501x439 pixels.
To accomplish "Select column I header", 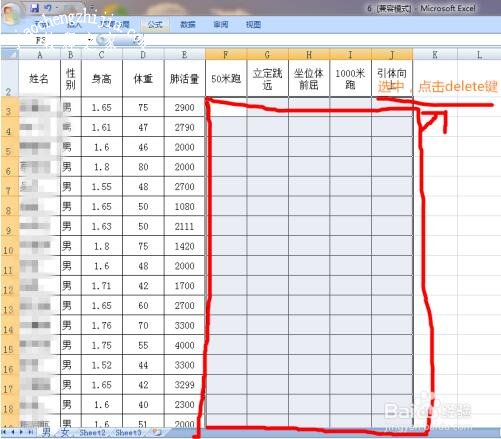I will point(350,54).
